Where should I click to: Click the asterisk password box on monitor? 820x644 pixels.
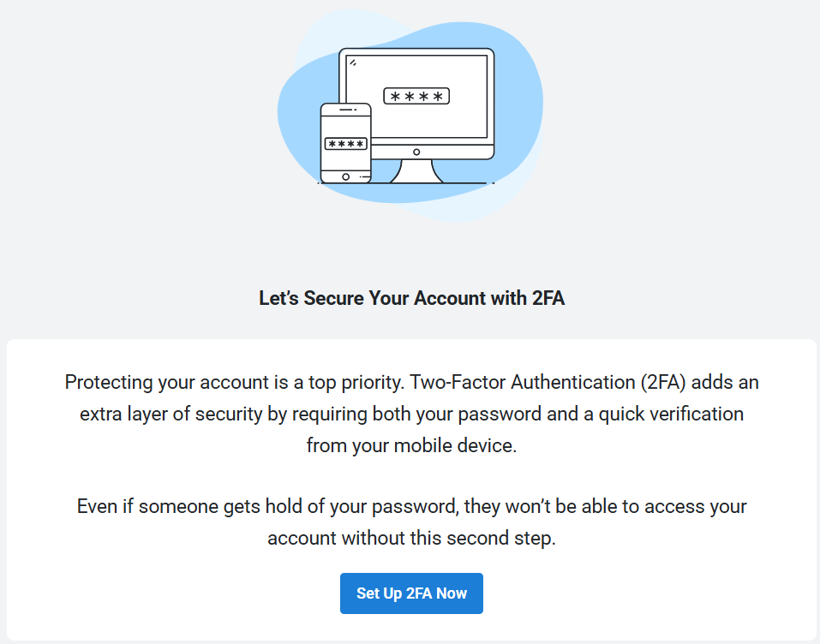416,96
